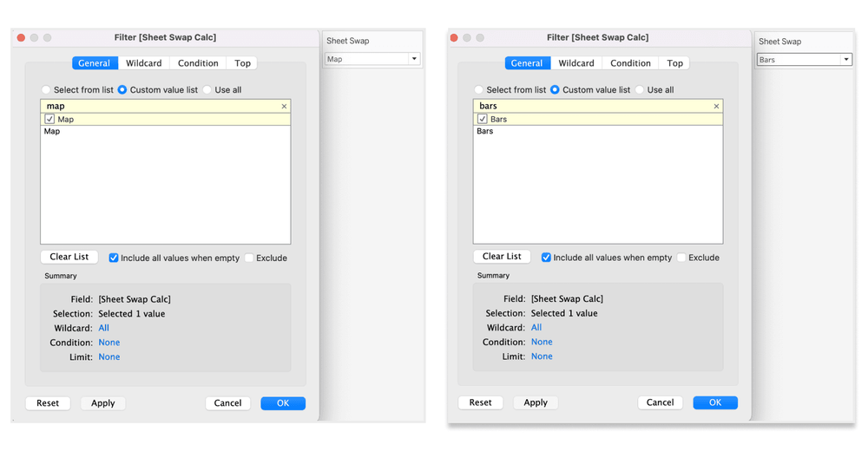Enable Exclude checkbox in left dialog
This screenshot has height=451, width=868.
click(x=249, y=258)
